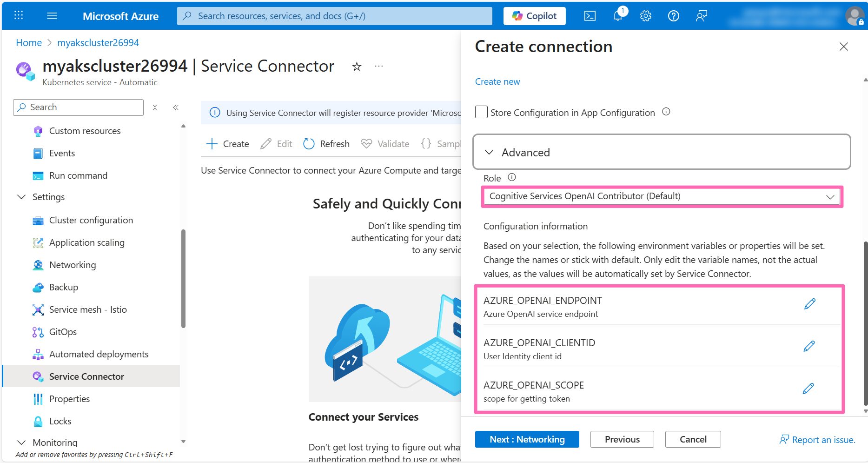Click the info icon next to Role
The height and width of the screenshot is (463, 868).
click(x=511, y=177)
